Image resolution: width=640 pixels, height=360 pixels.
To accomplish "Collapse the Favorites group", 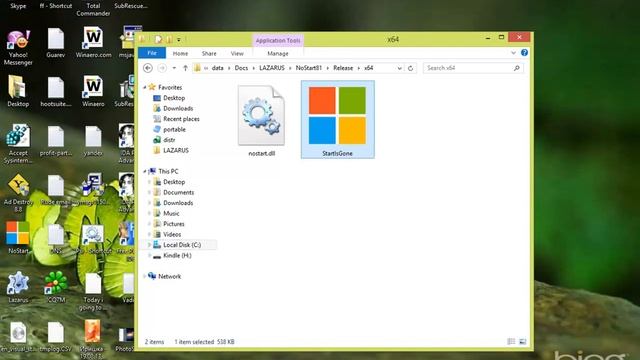I will [144, 87].
